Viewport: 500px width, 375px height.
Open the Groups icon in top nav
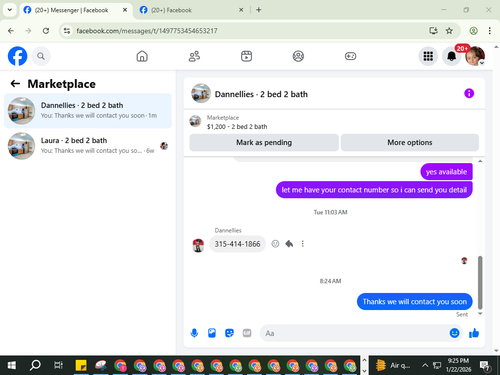tap(298, 56)
